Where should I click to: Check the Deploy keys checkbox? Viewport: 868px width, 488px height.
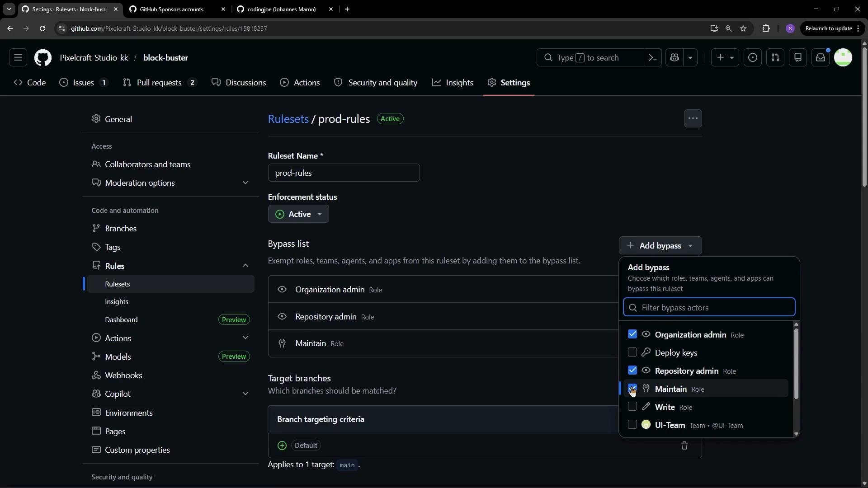pos(632,352)
